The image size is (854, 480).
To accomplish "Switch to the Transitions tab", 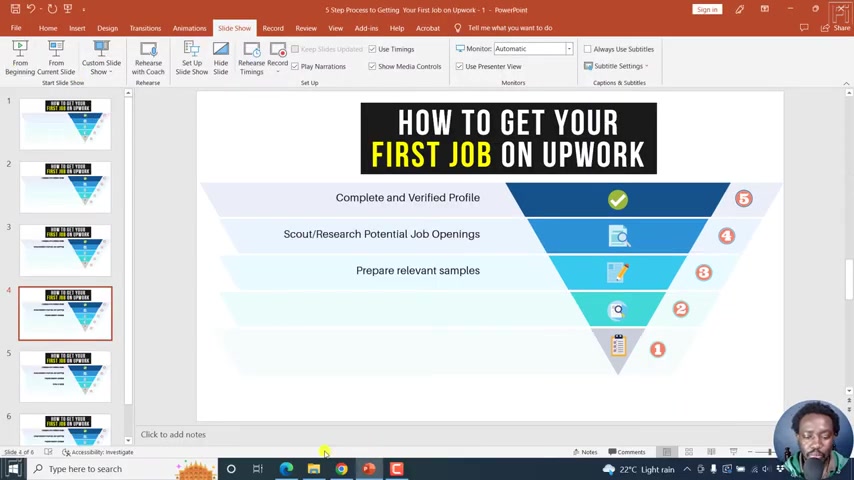I will [145, 28].
